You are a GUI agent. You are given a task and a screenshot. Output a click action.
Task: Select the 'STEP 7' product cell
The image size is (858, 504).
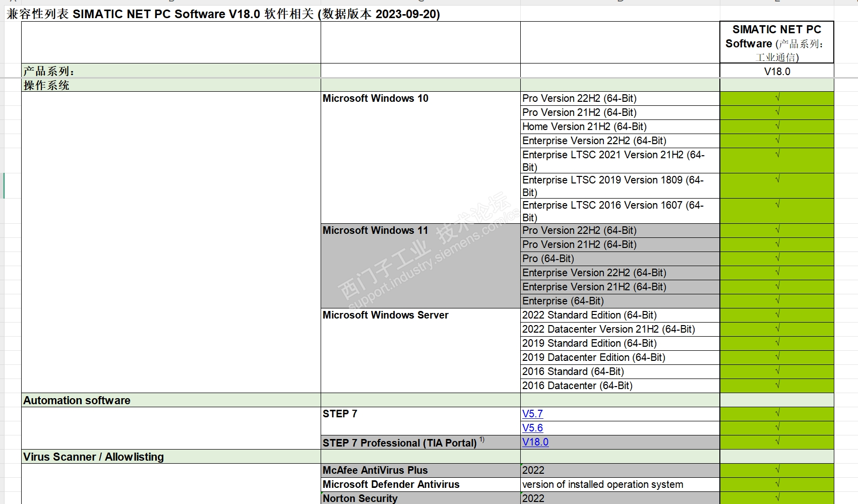pos(420,421)
